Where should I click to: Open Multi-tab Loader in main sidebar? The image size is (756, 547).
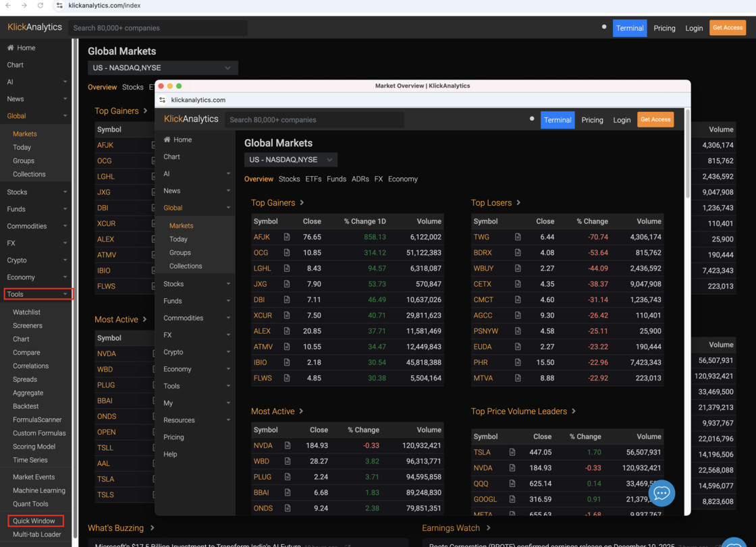click(36, 534)
